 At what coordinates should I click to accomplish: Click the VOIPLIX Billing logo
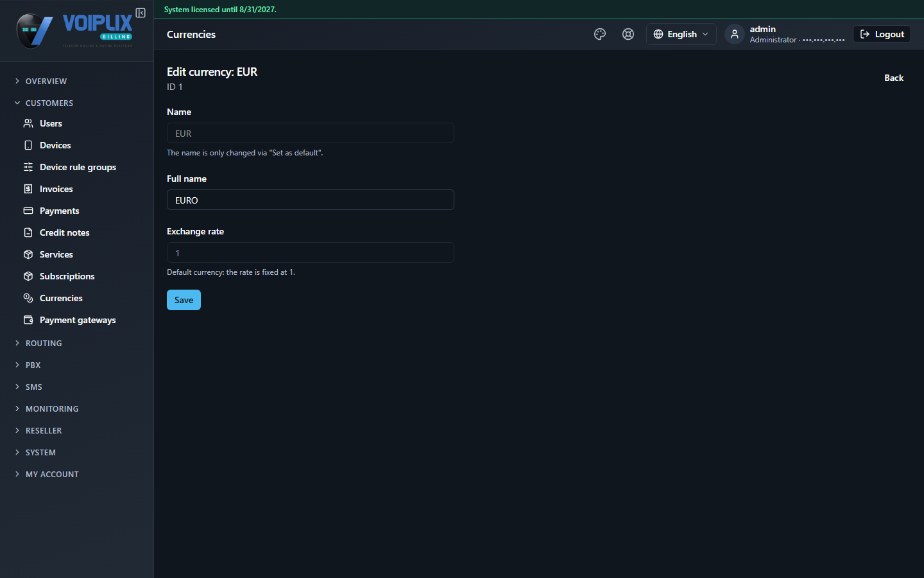click(x=74, y=31)
